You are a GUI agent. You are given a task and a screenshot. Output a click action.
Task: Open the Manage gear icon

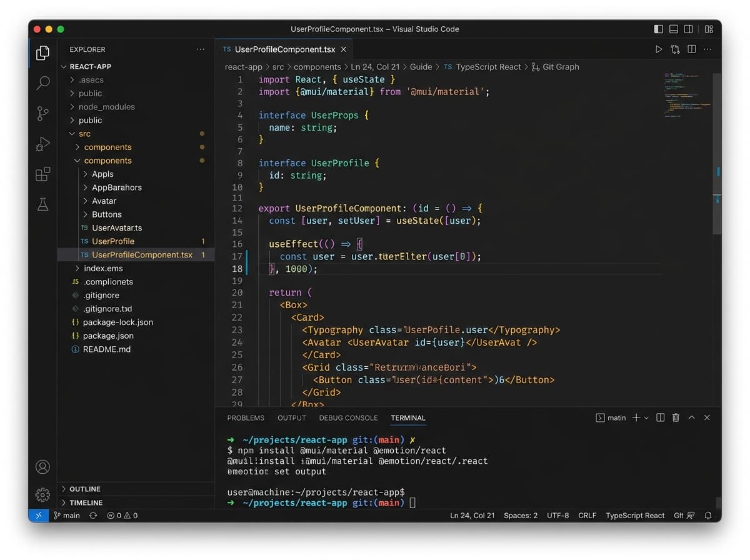42,495
